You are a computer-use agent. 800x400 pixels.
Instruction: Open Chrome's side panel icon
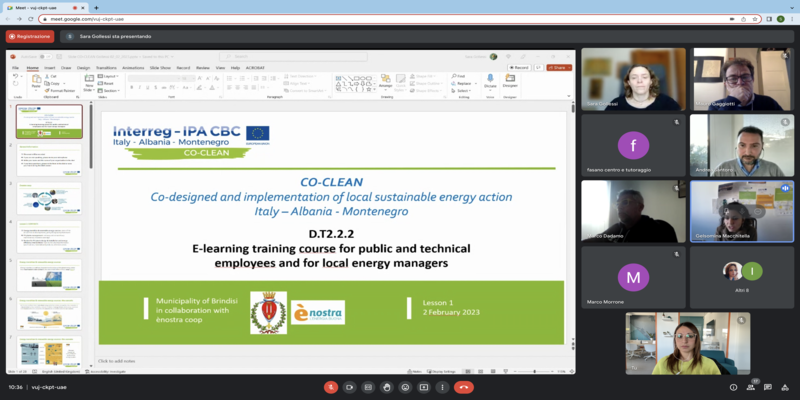769,19
